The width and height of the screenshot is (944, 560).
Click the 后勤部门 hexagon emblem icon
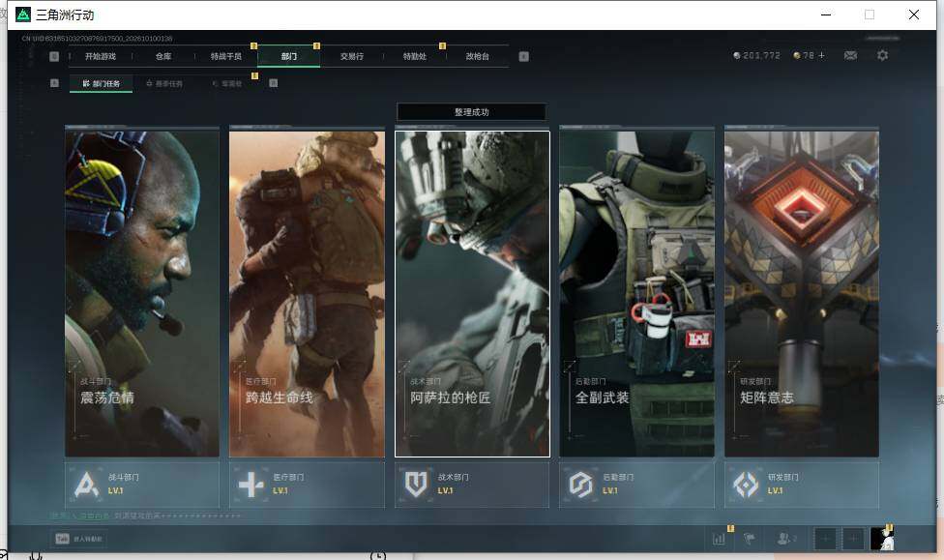(581, 485)
